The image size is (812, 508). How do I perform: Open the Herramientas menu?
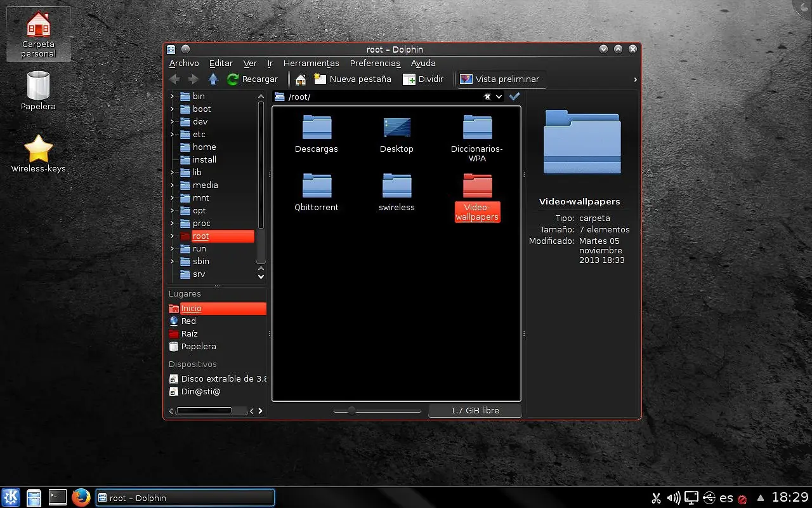pos(311,63)
